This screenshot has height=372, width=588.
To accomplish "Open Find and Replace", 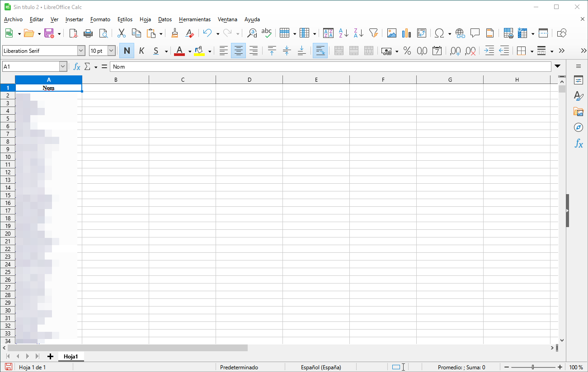I will coord(252,33).
